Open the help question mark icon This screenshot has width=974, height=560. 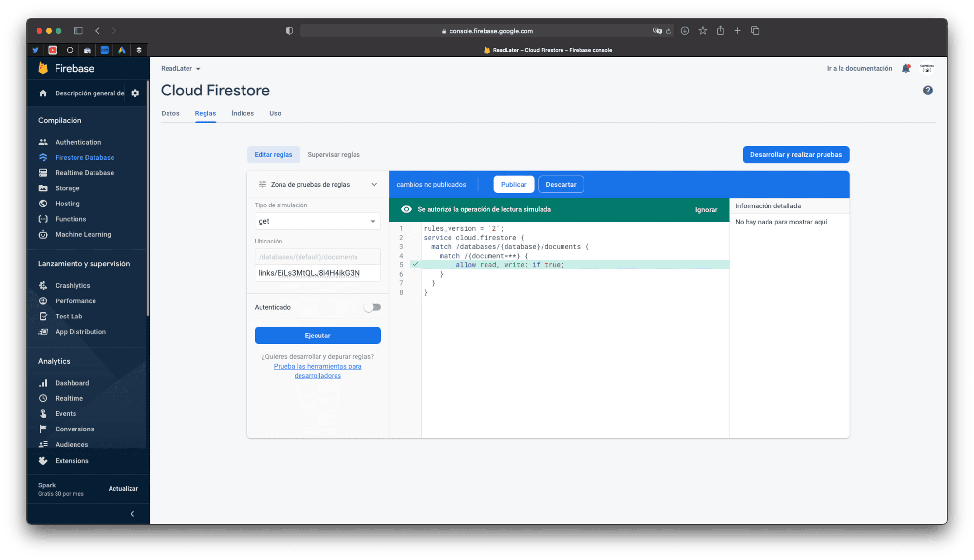(x=928, y=90)
